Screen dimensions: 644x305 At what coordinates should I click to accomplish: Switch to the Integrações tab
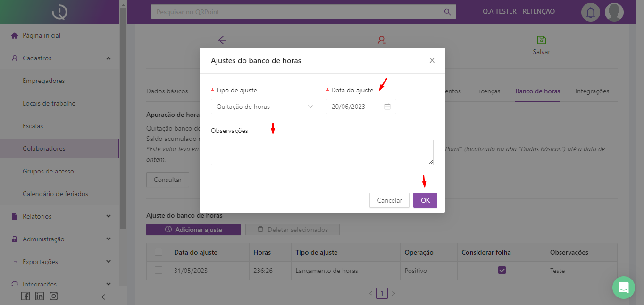coord(592,91)
